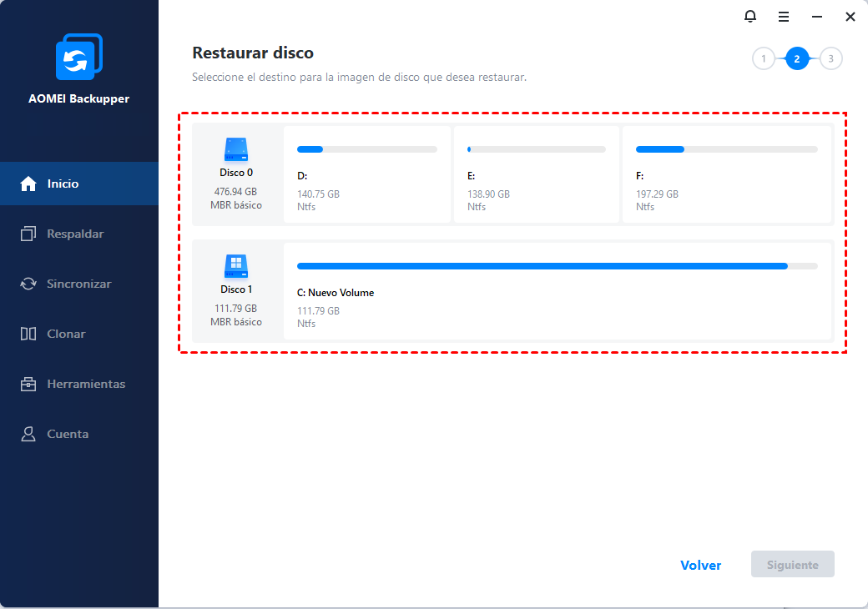This screenshot has height=609, width=868.
Task: Click the Inicio home icon
Action: tap(28, 184)
